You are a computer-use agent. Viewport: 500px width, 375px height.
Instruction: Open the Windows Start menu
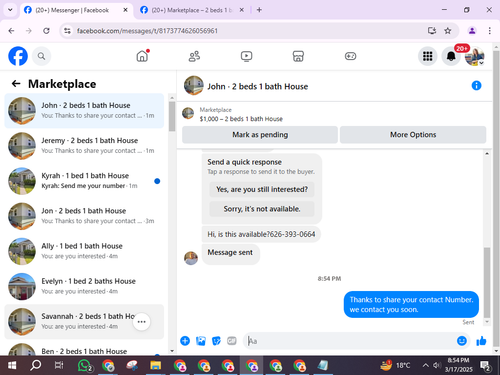(12, 365)
